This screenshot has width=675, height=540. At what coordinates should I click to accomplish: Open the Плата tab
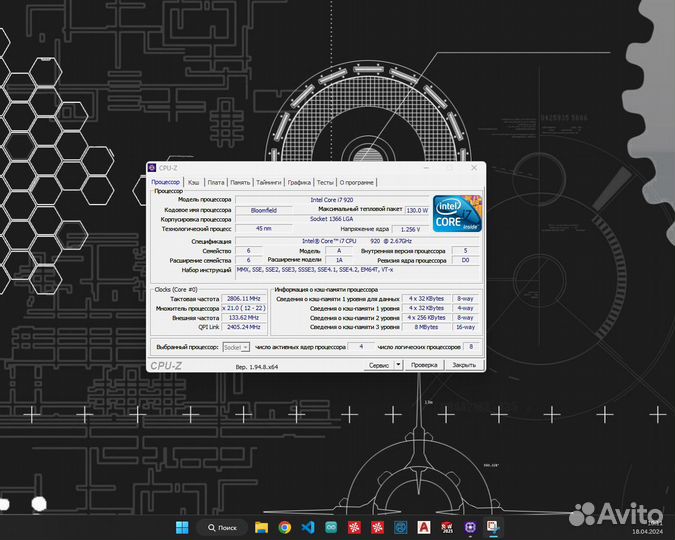(216, 183)
